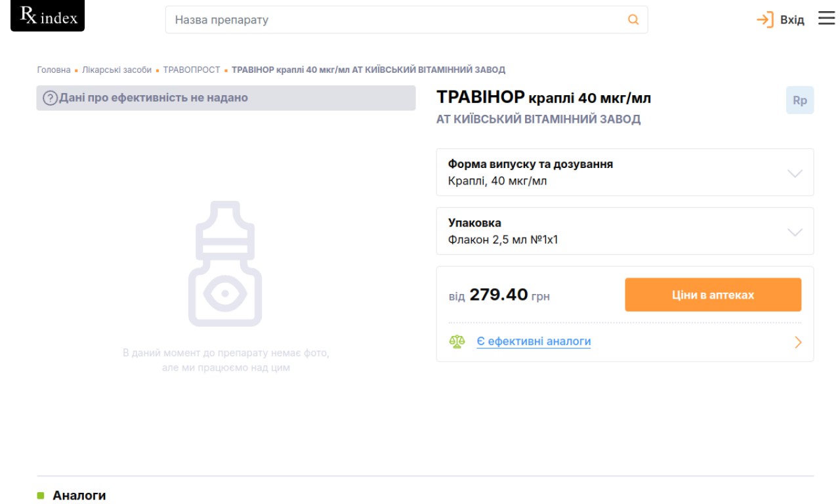Click the question mark effectiveness icon
840x504 pixels.
click(x=51, y=98)
